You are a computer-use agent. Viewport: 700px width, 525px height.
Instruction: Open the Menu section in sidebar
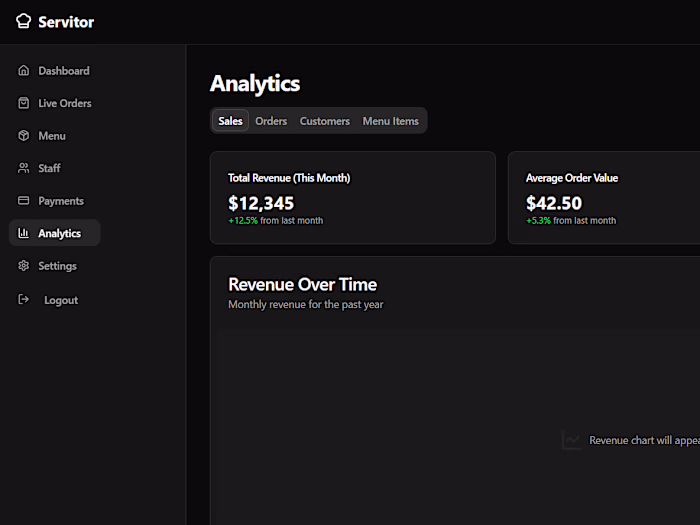point(54,136)
